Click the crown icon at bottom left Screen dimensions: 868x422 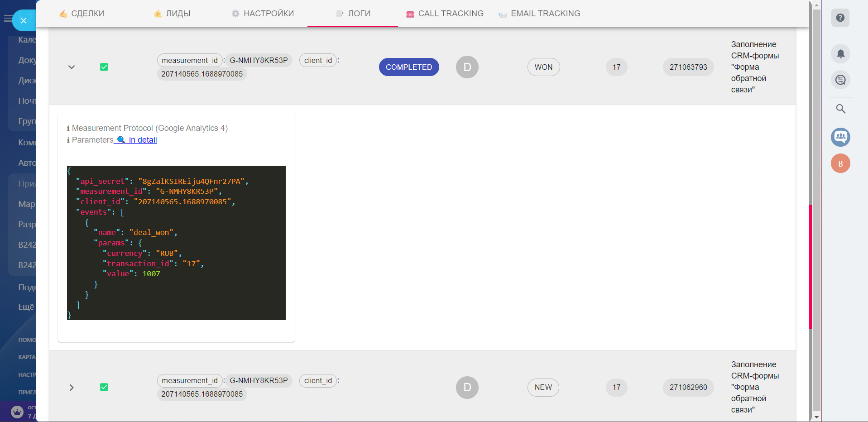pyautogui.click(x=17, y=412)
